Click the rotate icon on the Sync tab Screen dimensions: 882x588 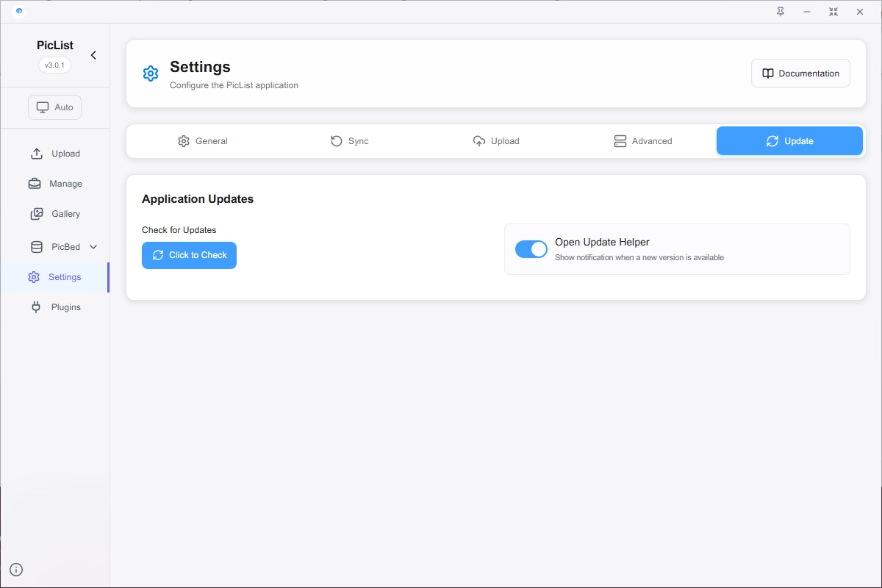pos(336,141)
